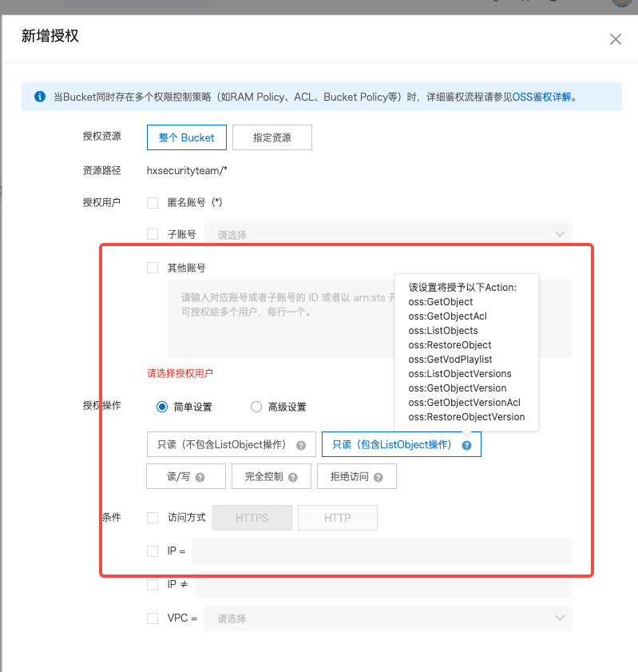Switch to 指定资源 resource option
Screen dimensions: 638x672
point(271,137)
